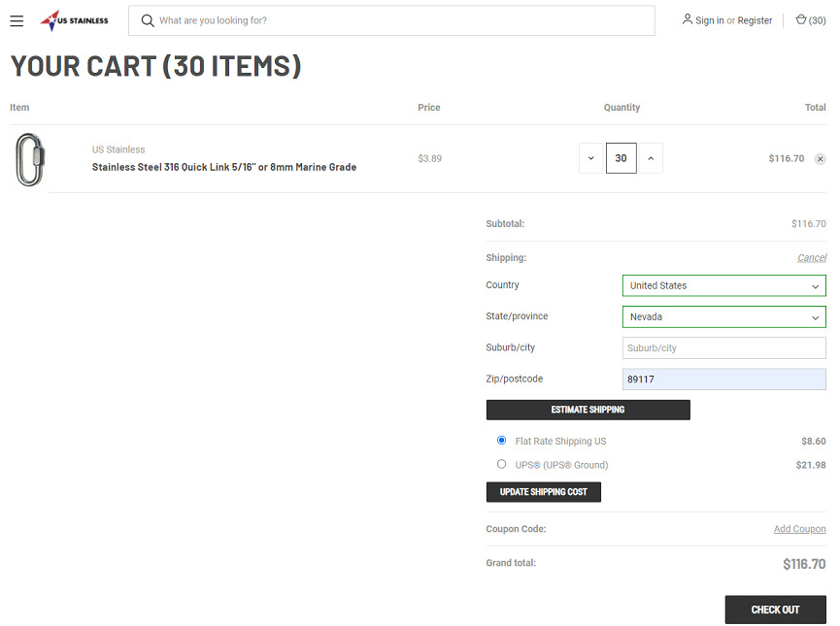Screen dimensions: 840x626
Task: Click the Quick Link product thumbnail
Action: pos(30,159)
